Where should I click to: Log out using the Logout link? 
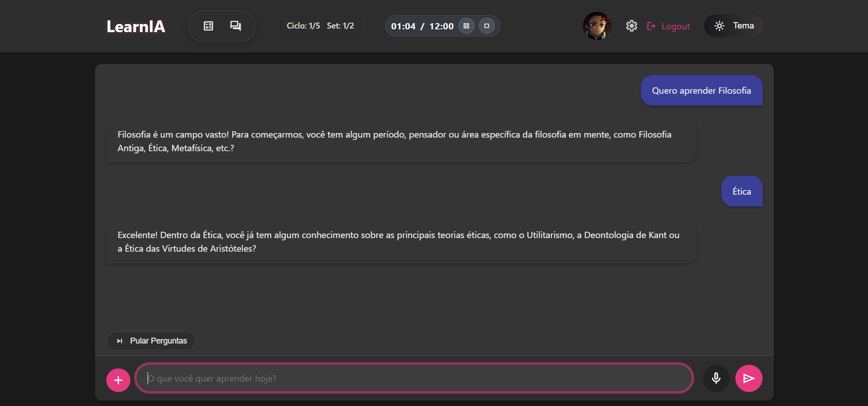point(669,26)
